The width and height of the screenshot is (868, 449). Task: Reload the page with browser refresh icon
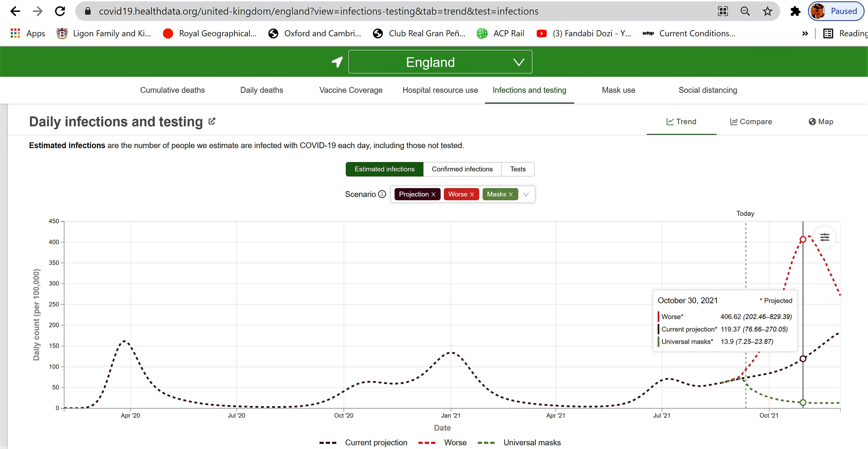click(x=60, y=11)
